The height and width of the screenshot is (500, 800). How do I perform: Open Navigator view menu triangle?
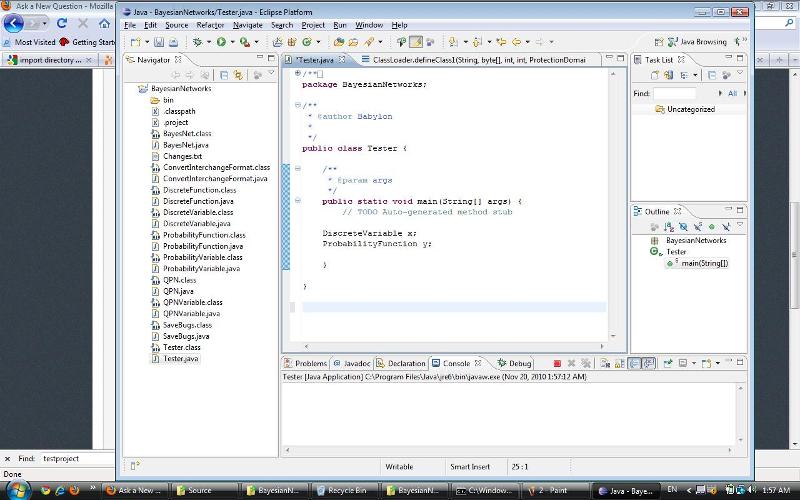(271, 74)
